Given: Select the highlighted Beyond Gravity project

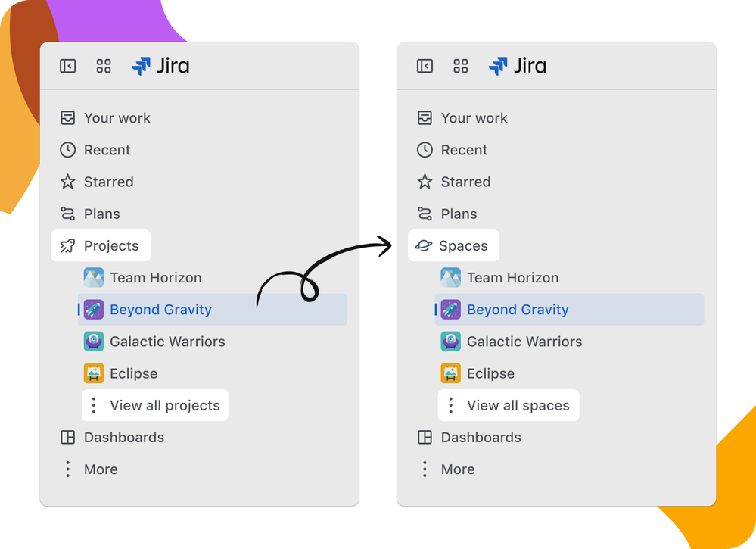Looking at the screenshot, I should 160,309.
